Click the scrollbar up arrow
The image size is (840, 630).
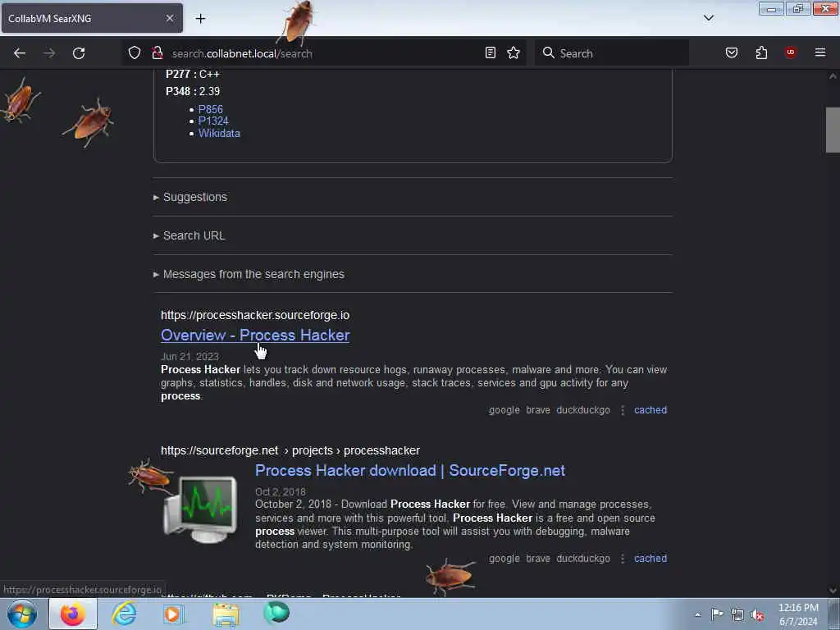click(833, 76)
